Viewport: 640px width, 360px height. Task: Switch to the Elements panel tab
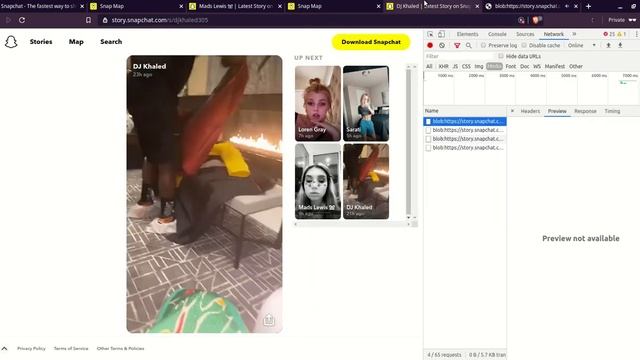click(467, 34)
